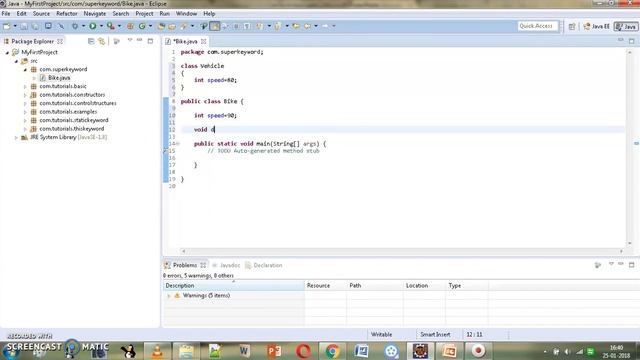This screenshot has width=640, height=360.
Task: Click the Quick Access search field
Action: coord(537,26)
